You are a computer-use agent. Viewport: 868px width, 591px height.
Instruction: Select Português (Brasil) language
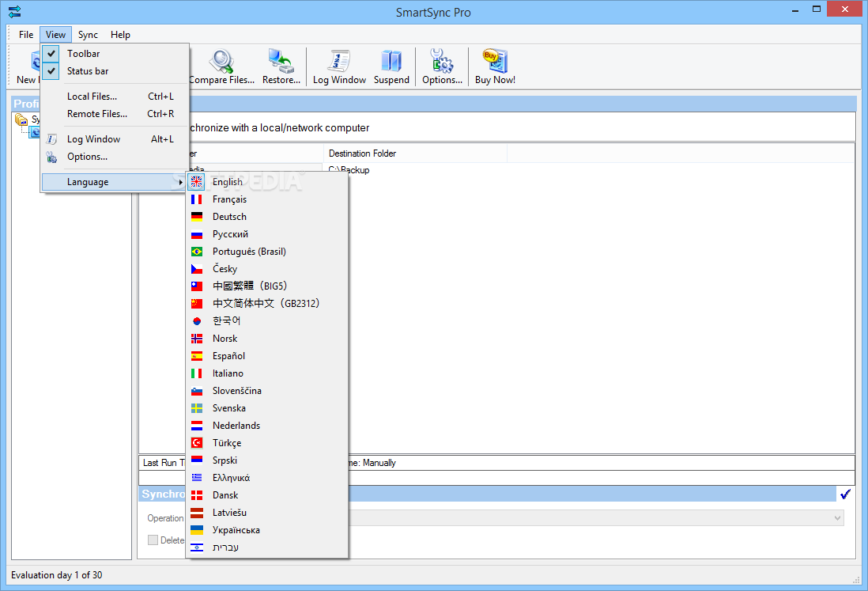tap(267, 252)
